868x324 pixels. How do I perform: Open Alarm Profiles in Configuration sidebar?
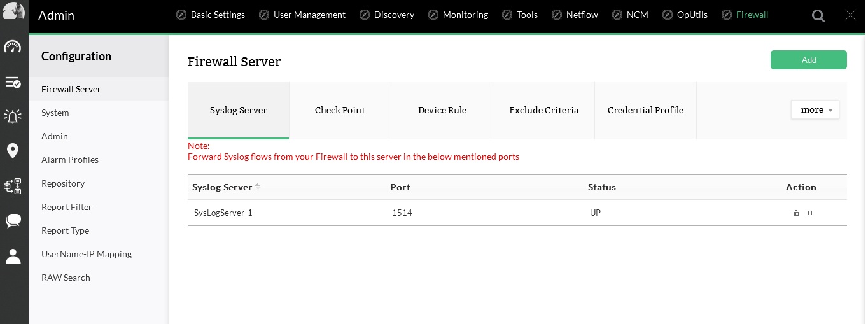click(70, 160)
